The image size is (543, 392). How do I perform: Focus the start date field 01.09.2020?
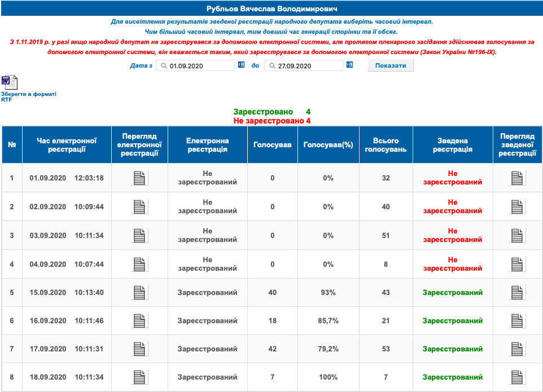199,66
